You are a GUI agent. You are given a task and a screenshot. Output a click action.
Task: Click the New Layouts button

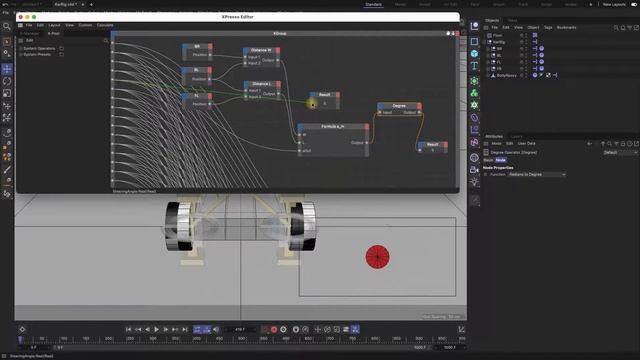click(x=614, y=4)
